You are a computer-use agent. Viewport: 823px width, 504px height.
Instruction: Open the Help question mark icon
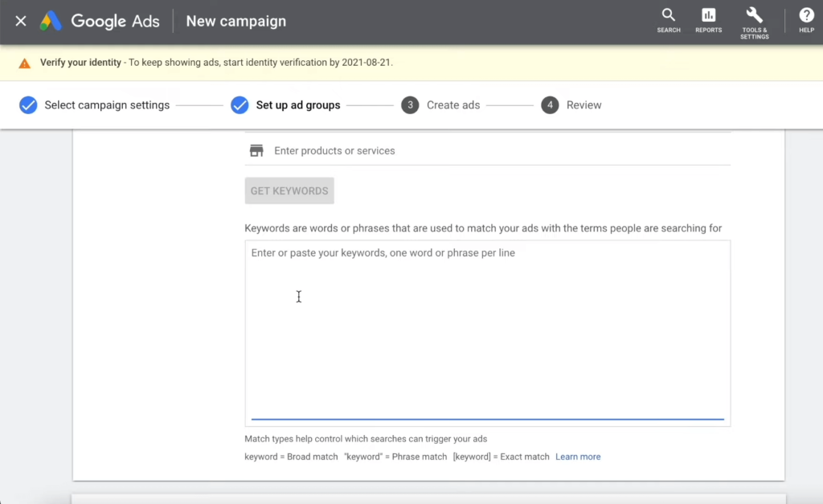tap(806, 21)
